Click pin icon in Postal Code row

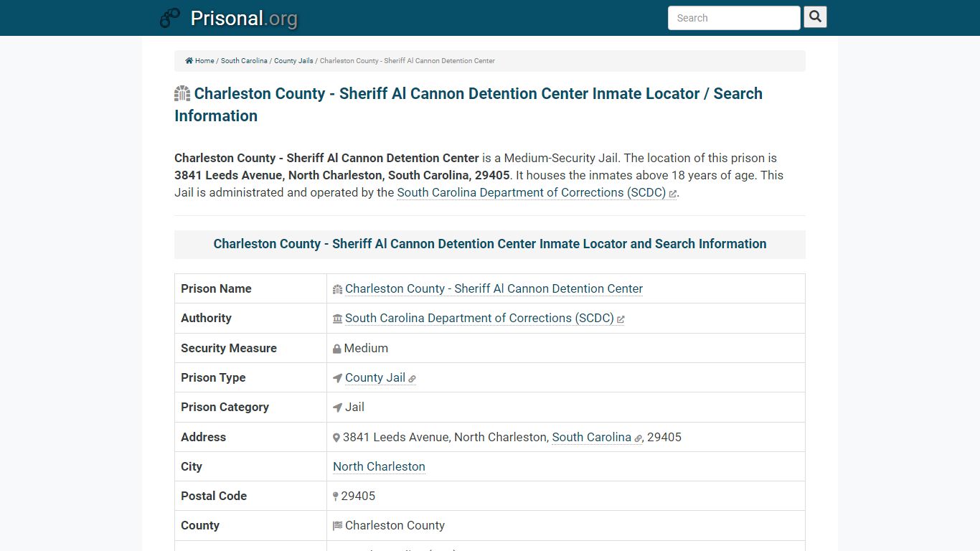click(335, 496)
